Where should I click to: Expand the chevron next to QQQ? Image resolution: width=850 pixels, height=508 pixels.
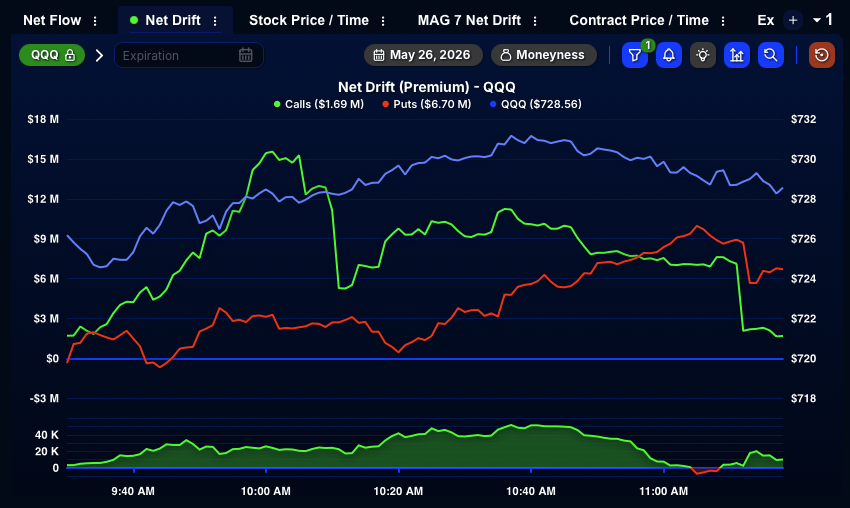coord(99,55)
